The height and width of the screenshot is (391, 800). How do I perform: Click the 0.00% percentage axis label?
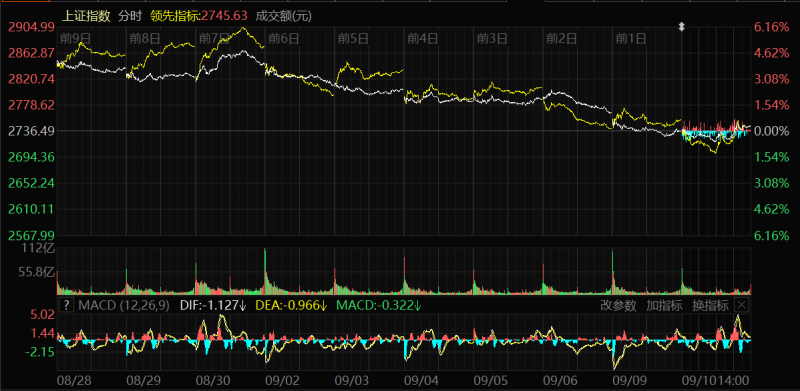(771, 131)
